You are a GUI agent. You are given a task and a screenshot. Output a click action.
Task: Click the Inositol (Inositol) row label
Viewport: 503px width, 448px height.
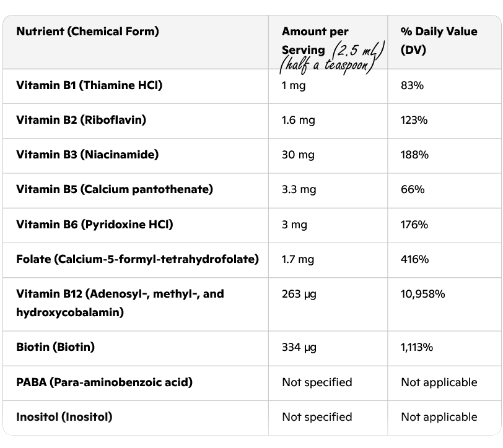tap(64, 416)
